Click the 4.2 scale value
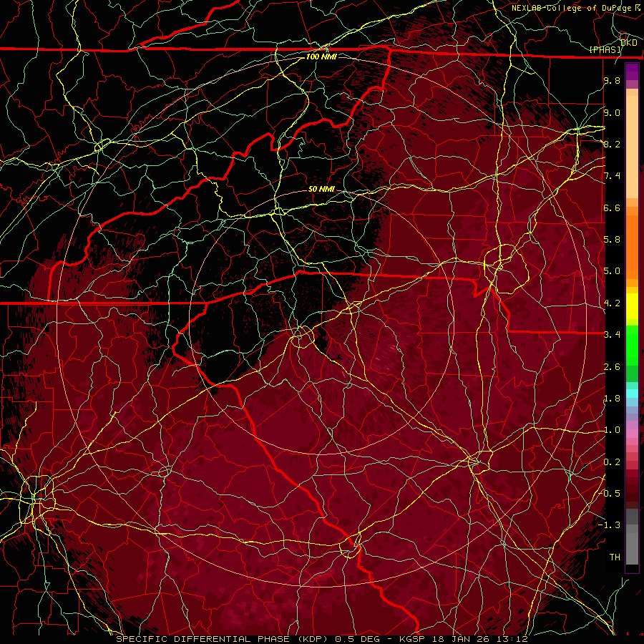The width and height of the screenshot is (644, 644). click(612, 303)
